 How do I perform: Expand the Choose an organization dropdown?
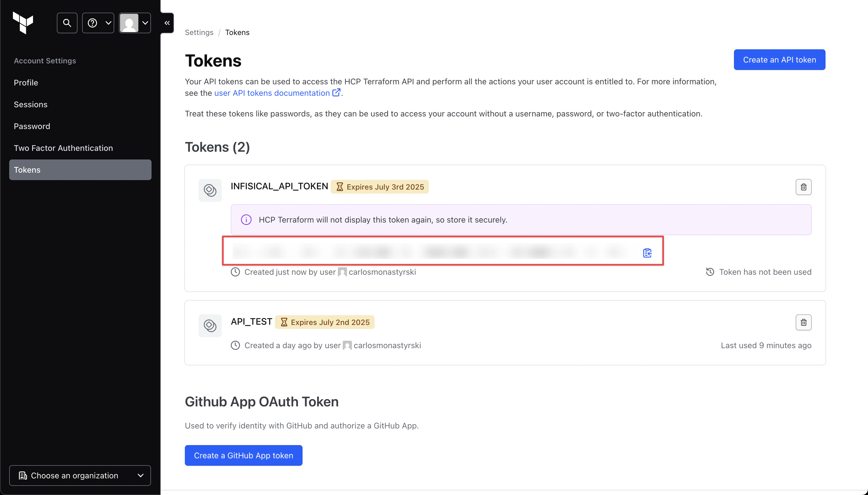pos(80,475)
